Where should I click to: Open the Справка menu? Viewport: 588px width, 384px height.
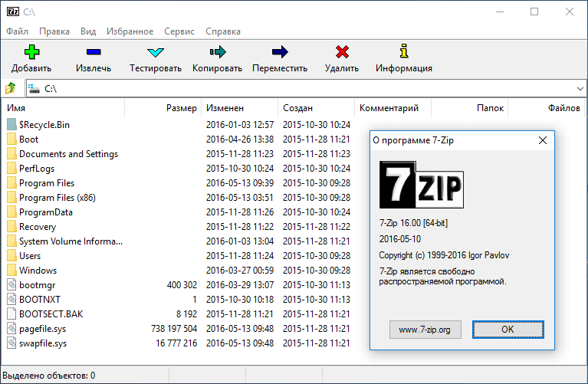pos(223,31)
